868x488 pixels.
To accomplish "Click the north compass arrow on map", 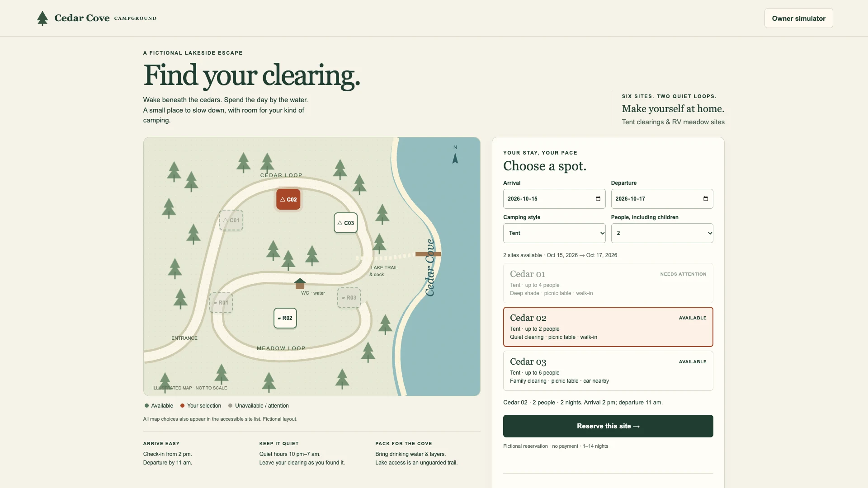I will click(x=455, y=158).
